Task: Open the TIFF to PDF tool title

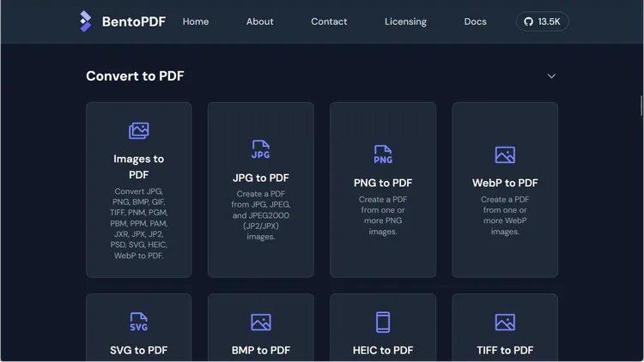Action: [x=505, y=350]
